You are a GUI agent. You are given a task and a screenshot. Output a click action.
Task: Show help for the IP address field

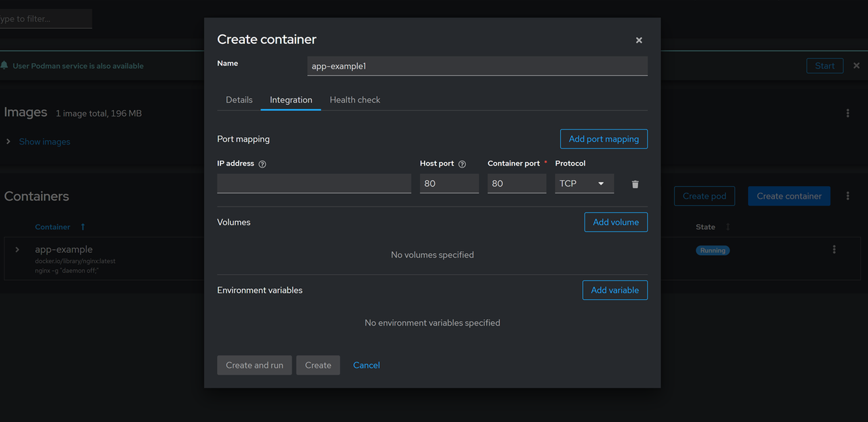click(x=262, y=164)
